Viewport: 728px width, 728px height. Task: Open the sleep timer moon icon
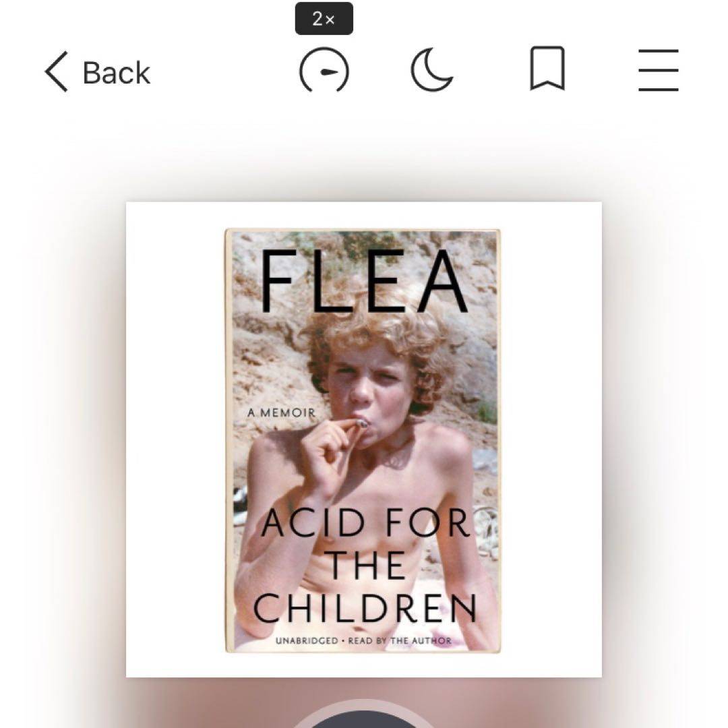pyautogui.click(x=431, y=69)
